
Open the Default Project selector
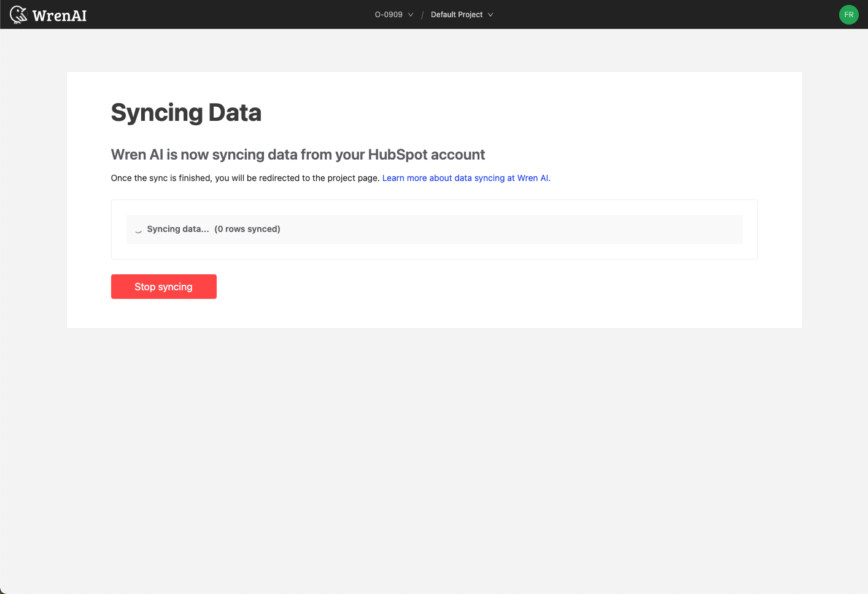click(462, 15)
